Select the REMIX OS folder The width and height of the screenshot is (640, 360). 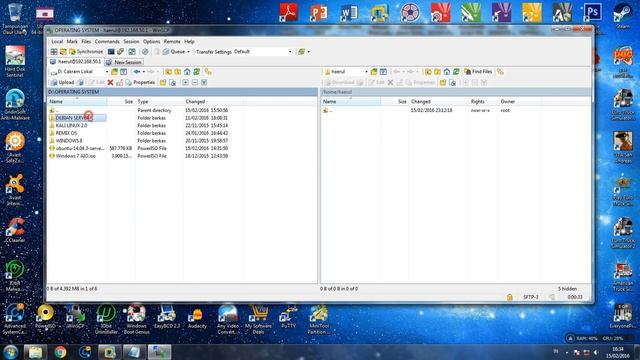coord(66,133)
